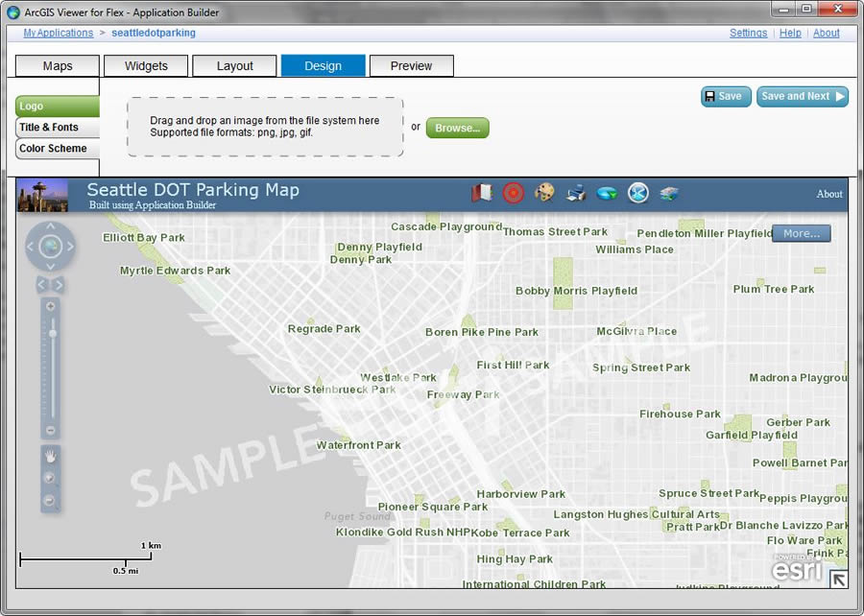Viewport: 864px width, 616px height.
Task: Click the Pioneer Square Park label
Action: click(x=433, y=507)
